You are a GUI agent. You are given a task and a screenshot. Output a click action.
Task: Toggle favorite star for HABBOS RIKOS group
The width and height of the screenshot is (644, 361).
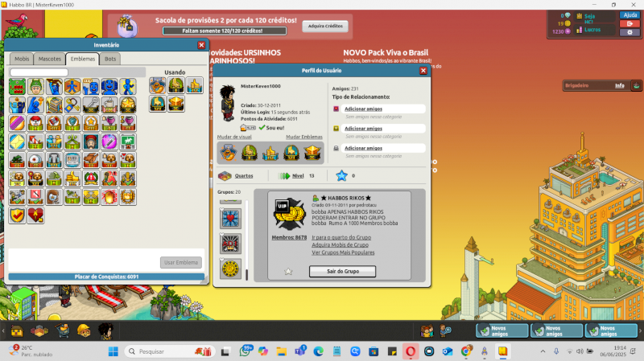pyautogui.click(x=288, y=271)
